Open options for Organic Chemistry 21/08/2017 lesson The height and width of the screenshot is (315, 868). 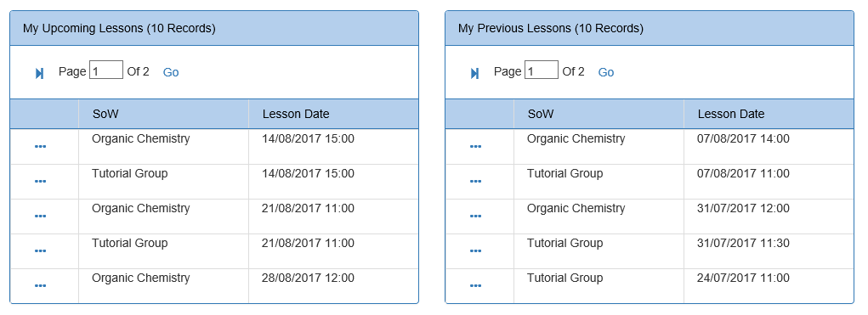[41, 216]
